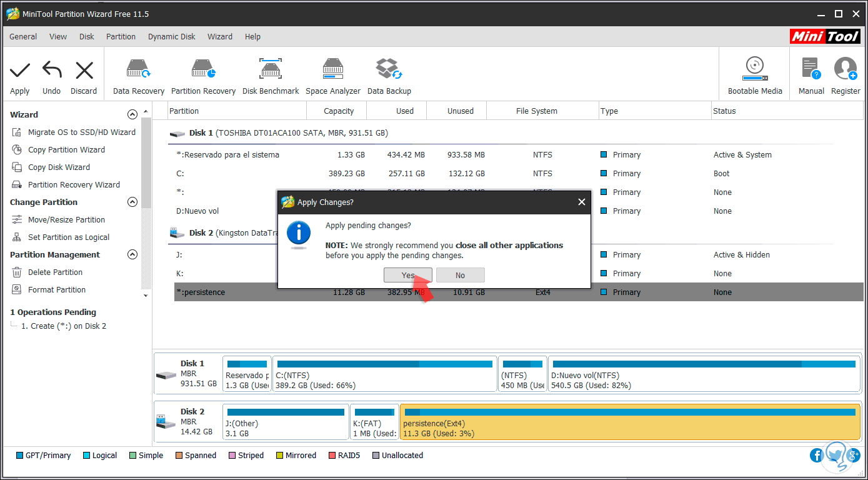Select the C: partition row

tap(518, 174)
